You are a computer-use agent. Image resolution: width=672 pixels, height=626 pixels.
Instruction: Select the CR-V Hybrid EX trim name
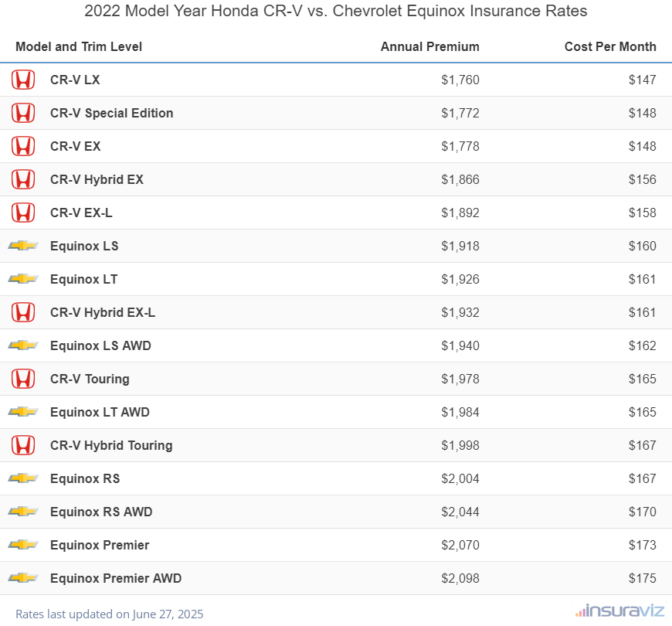click(x=97, y=179)
